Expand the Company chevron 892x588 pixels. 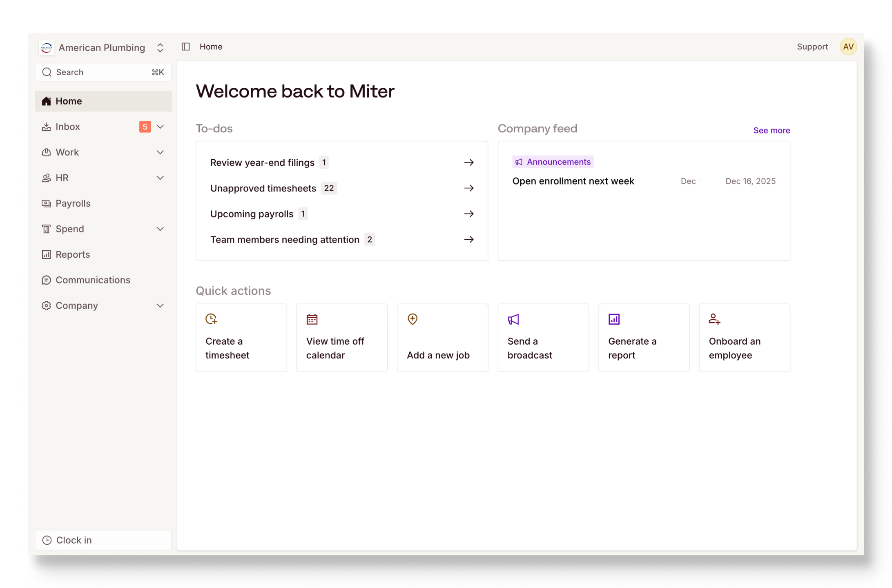click(x=160, y=306)
